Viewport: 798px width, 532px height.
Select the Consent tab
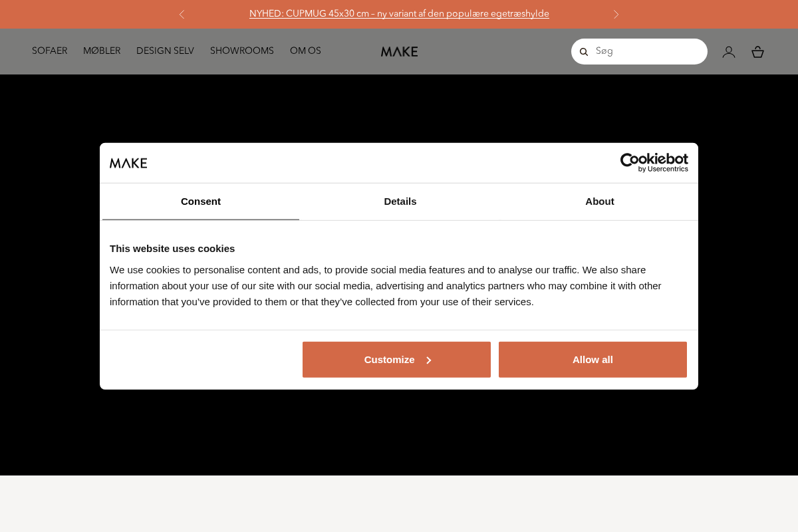[x=200, y=201]
